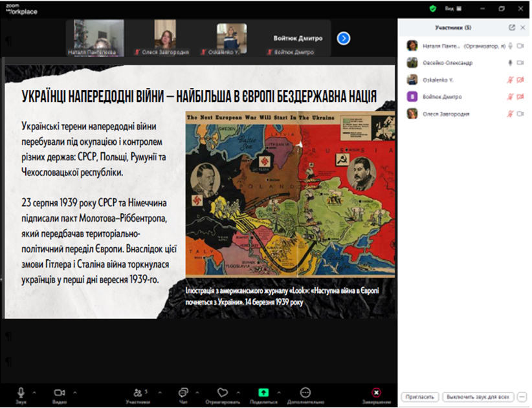End the meeting via the red Завершение icon

(x=376, y=393)
